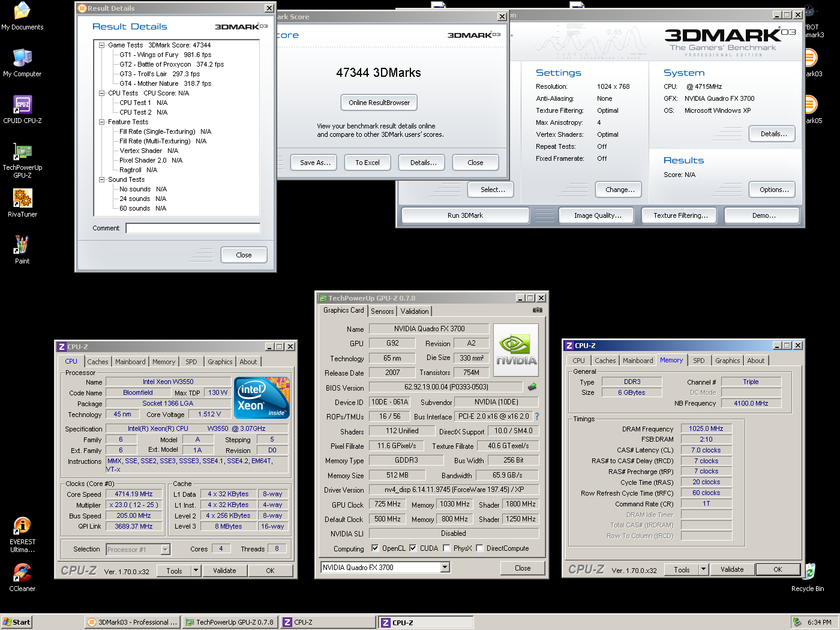Click the system Details... button in 3DMark
840x630 pixels.
point(773,134)
